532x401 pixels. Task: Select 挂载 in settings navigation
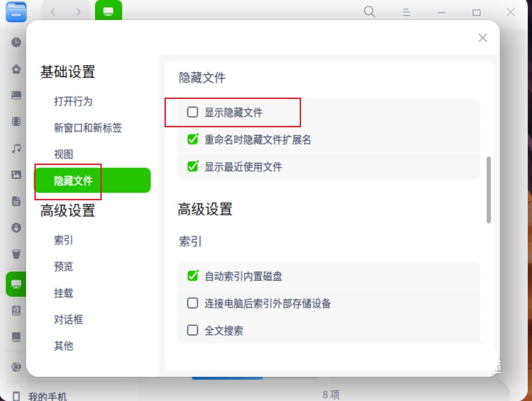pos(64,293)
